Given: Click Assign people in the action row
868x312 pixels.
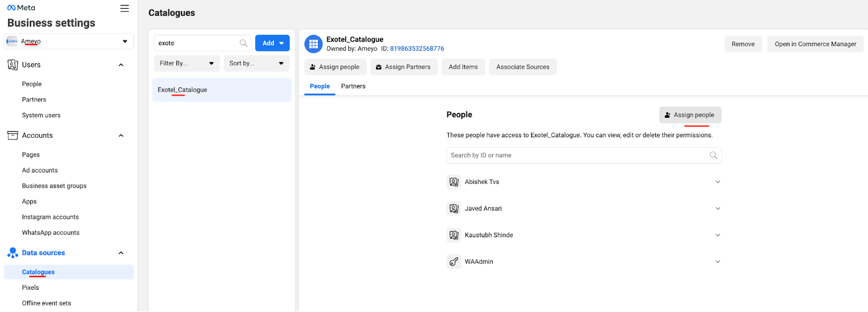Looking at the screenshot, I should pos(335,67).
